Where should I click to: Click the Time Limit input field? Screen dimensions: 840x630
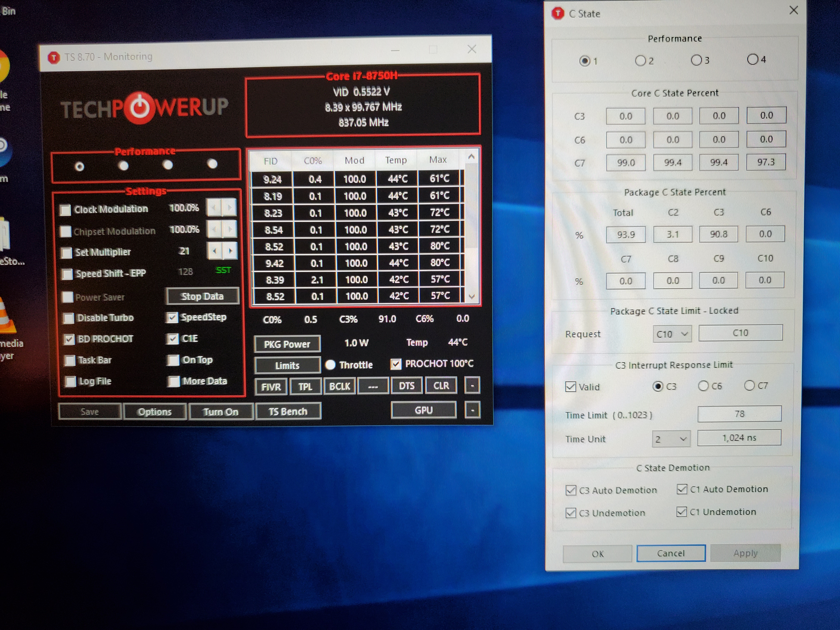[739, 414]
